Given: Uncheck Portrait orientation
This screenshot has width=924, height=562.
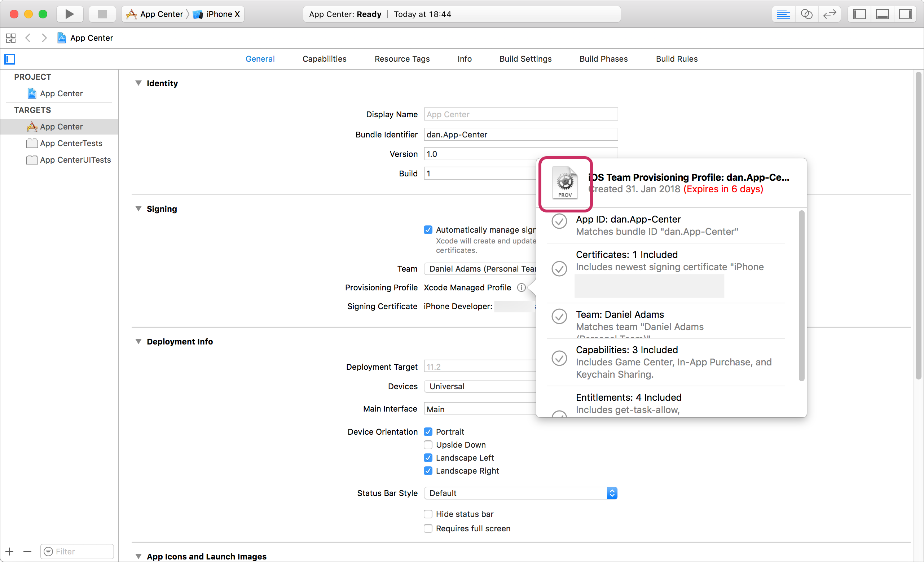Looking at the screenshot, I should pyautogui.click(x=428, y=432).
